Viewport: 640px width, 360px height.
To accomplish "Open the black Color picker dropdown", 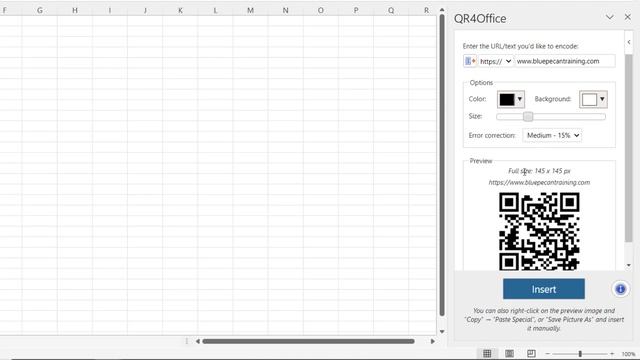I will (511, 99).
